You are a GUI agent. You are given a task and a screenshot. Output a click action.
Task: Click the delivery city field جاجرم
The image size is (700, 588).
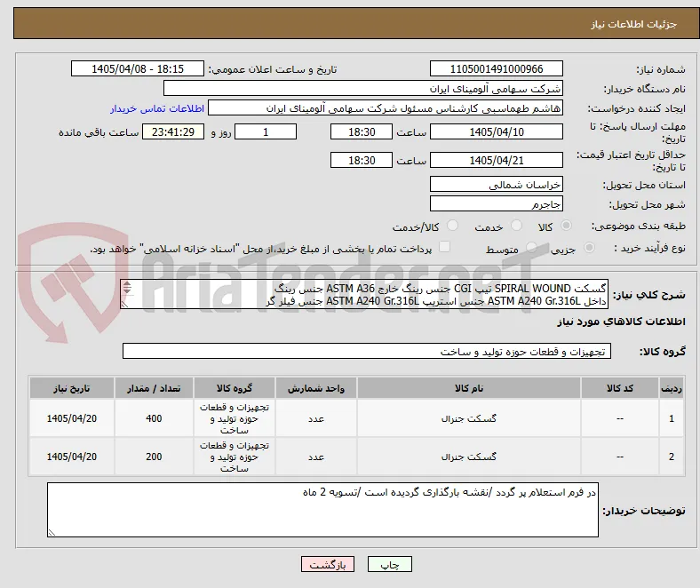[497, 204]
